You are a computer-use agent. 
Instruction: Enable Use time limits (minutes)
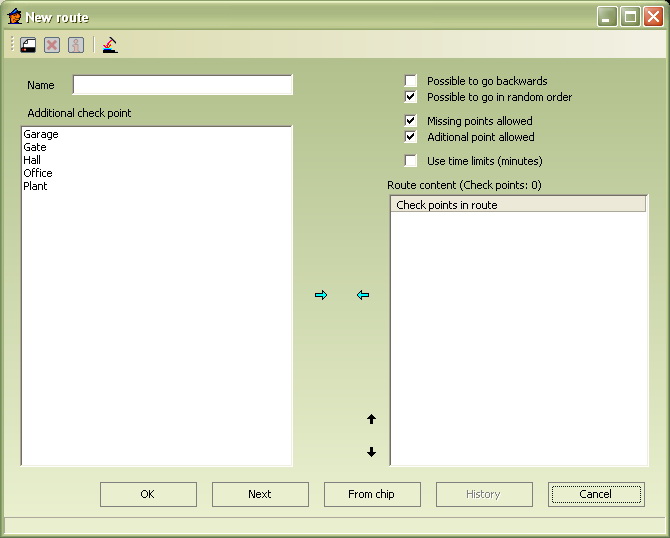[x=411, y=161]
